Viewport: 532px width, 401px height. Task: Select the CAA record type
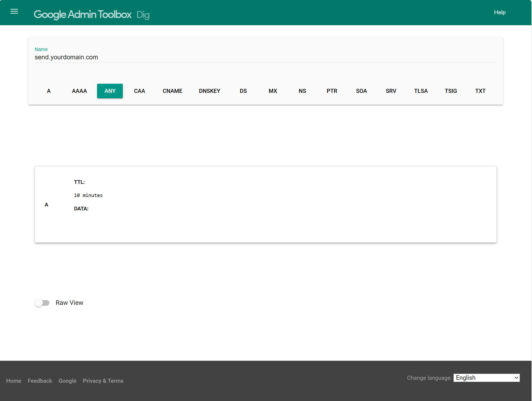point(139,91)
